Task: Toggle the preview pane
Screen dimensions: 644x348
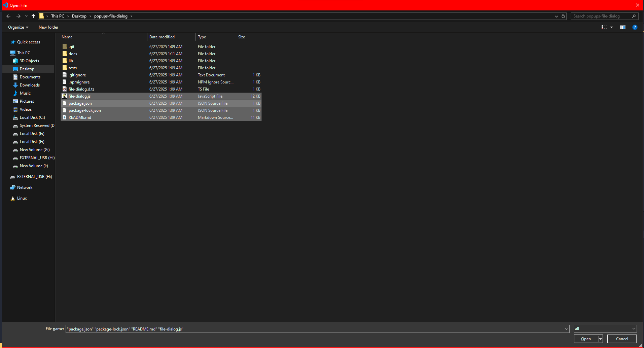Action: (623, 27)
